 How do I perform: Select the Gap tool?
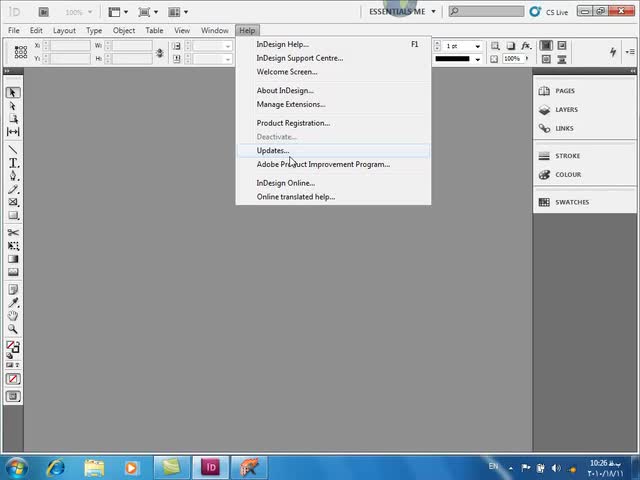click(x=13, y=131)
